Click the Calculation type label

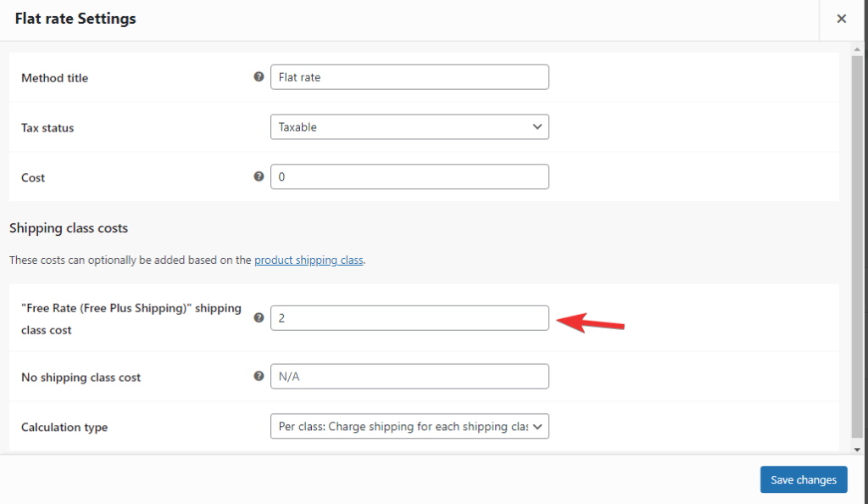(x=64, y=427)
